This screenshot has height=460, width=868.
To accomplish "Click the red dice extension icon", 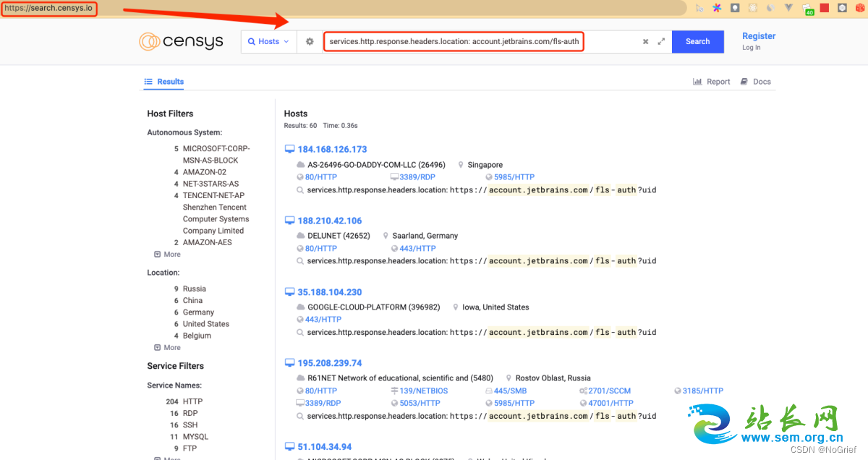I will (860, 8).
